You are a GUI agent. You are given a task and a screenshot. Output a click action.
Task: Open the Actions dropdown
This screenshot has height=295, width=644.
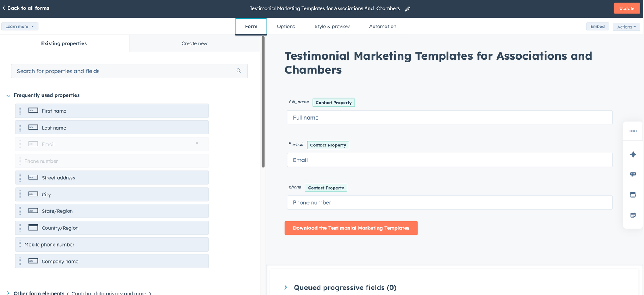pos(626,27)
